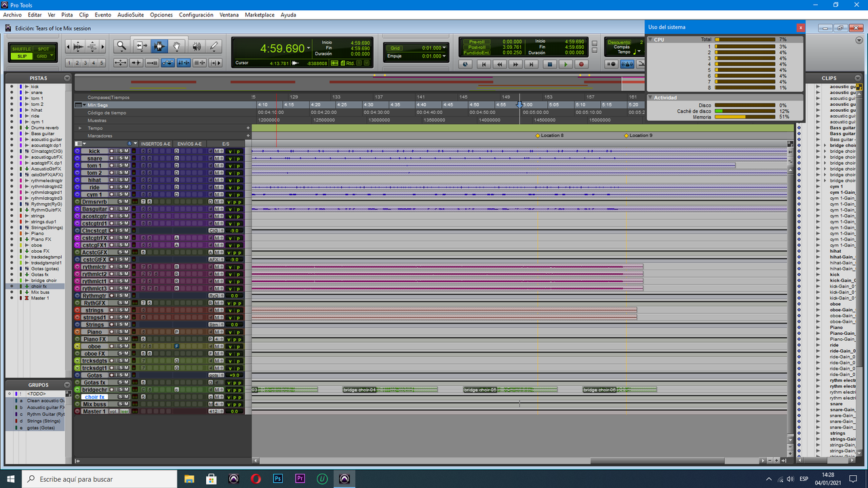The height and width of the screenshot is (488, 868).
Task: Open the PISTAS panel menu
Action: click(x=67, y=78)
